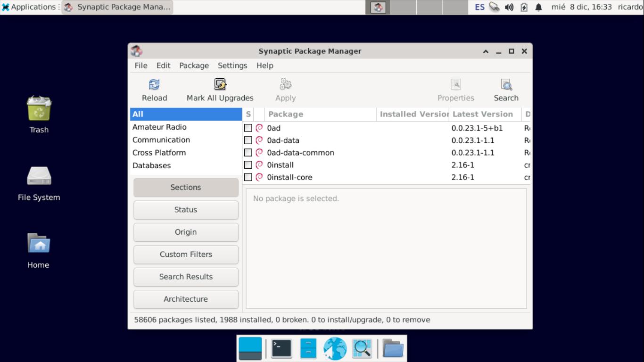
Task: Click the Debian swirl icon for 0ad-data
Action: click(x=259, y=140)
